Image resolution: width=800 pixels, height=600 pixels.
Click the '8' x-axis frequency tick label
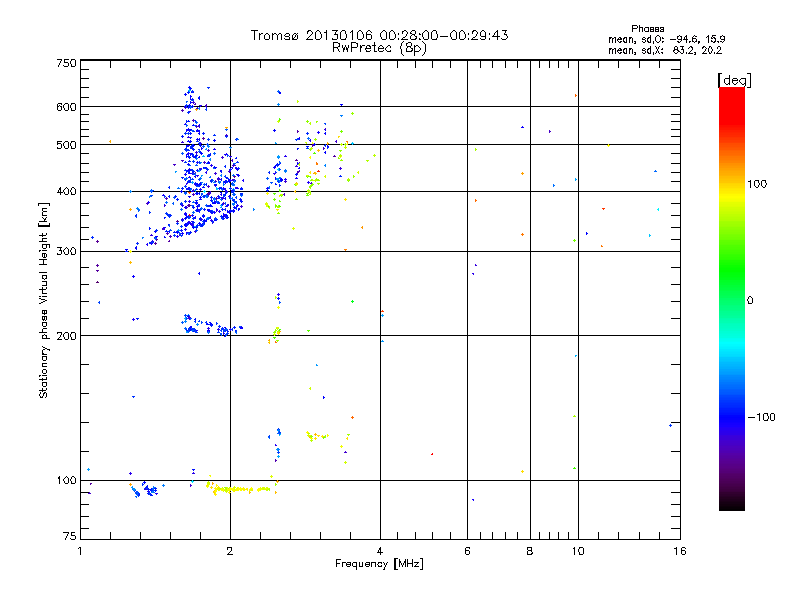[530, 551]
